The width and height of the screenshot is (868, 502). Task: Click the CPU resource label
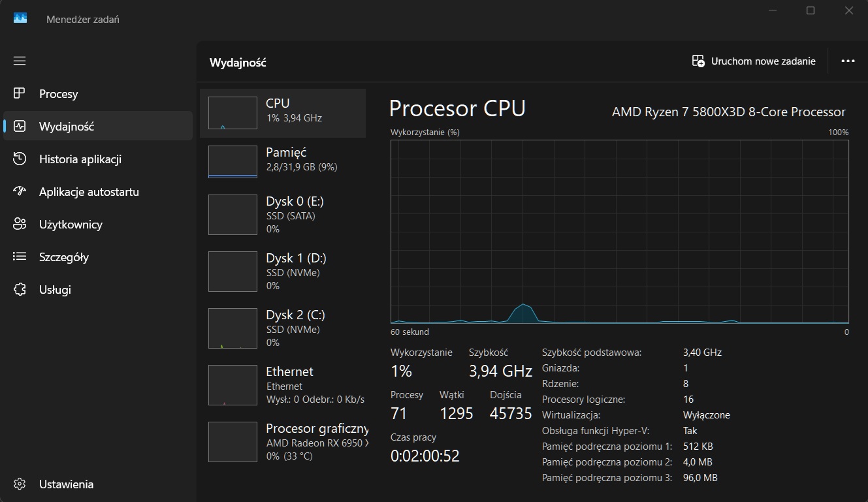tap(278, 103)
